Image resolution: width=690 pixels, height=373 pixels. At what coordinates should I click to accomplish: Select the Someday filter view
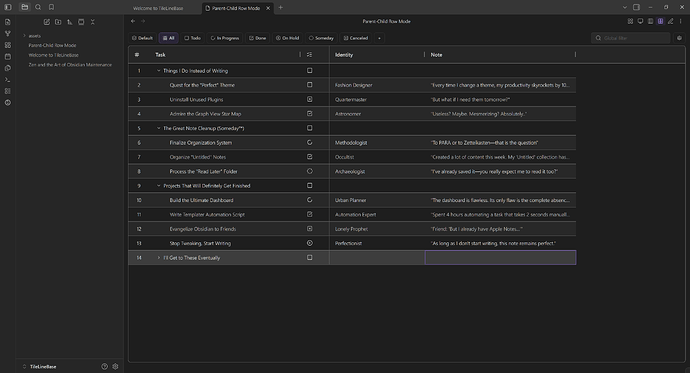[x=321, y=38]
